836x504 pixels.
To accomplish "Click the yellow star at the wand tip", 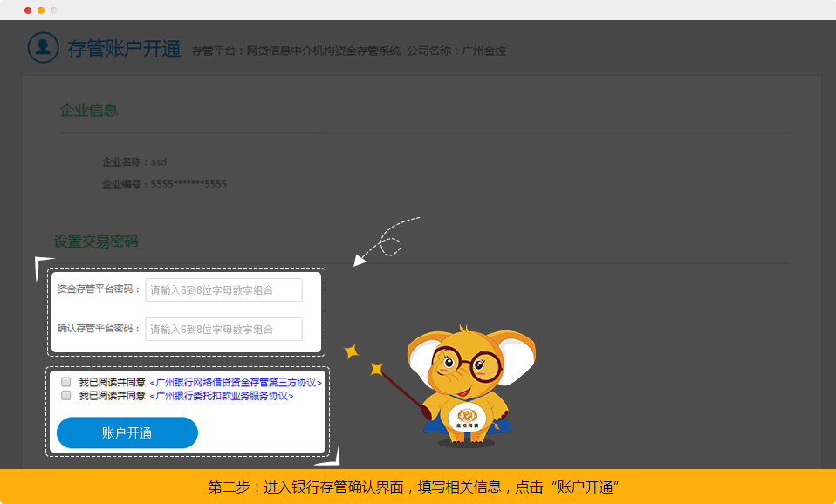I will [352, 351].
